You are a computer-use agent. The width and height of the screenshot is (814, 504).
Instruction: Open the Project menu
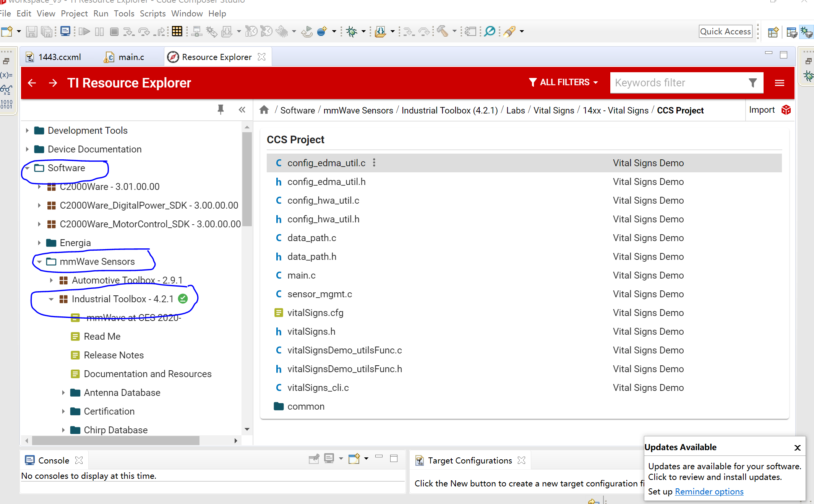click(74, 13)
